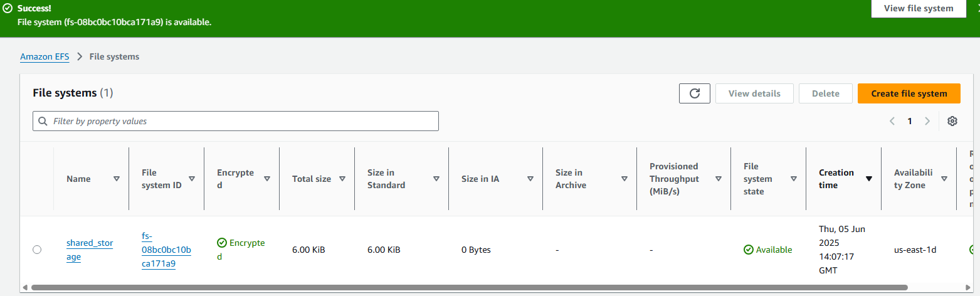This screenshot has width=980, height=296.
Task: Click Create file system button
Action: pos(909,93)
